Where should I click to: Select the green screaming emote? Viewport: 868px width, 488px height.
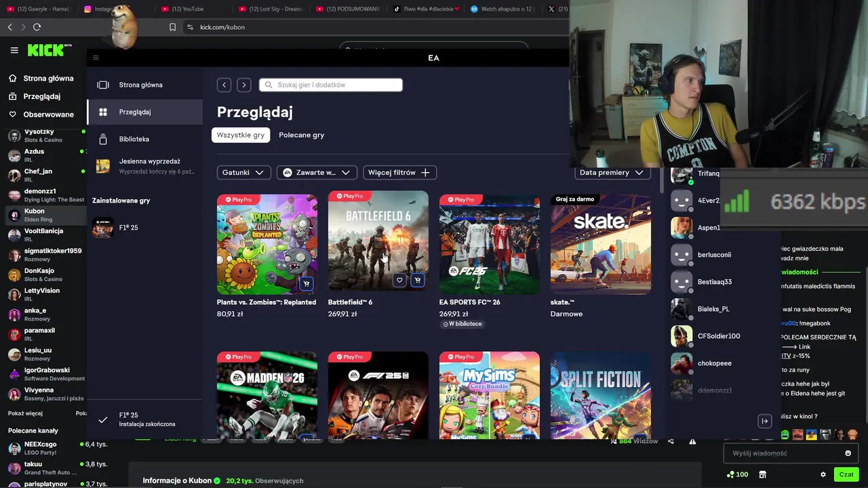[x=785, y=434]
